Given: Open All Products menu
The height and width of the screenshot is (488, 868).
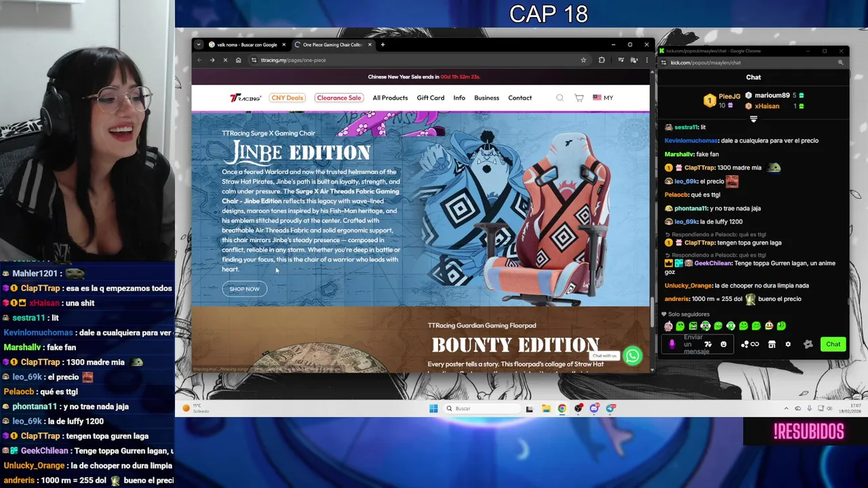Looking at the screenshot, I should 390,98.
